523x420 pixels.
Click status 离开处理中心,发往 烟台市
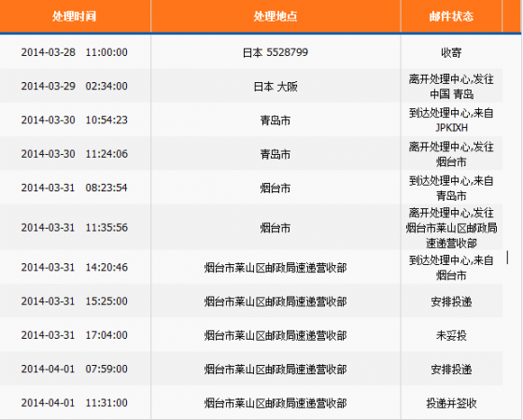(451, 154)
